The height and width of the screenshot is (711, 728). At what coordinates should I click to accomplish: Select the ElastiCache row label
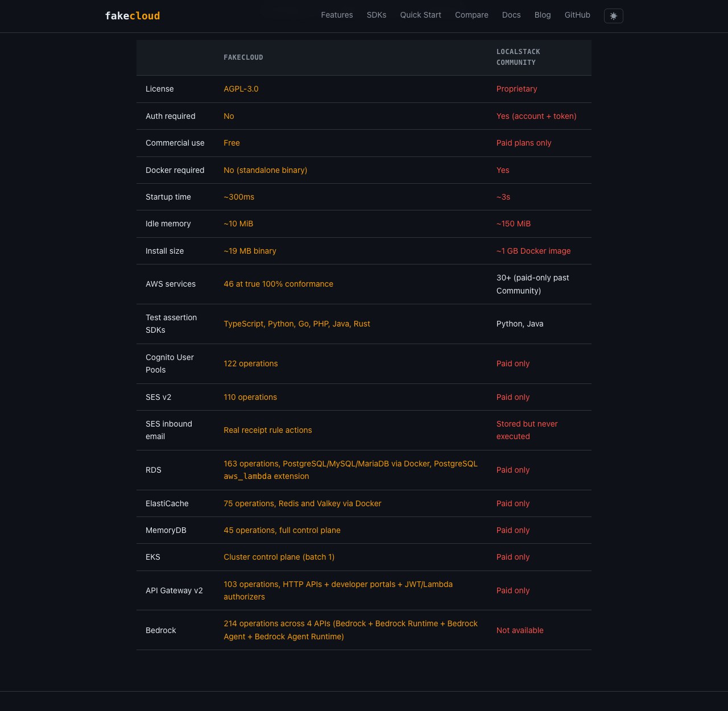167,504
